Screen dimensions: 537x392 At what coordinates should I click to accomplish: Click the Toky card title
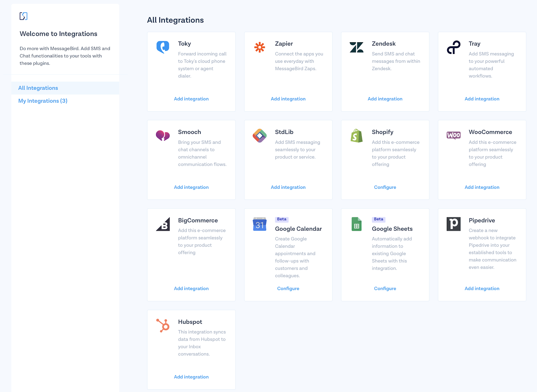point(184,44)
